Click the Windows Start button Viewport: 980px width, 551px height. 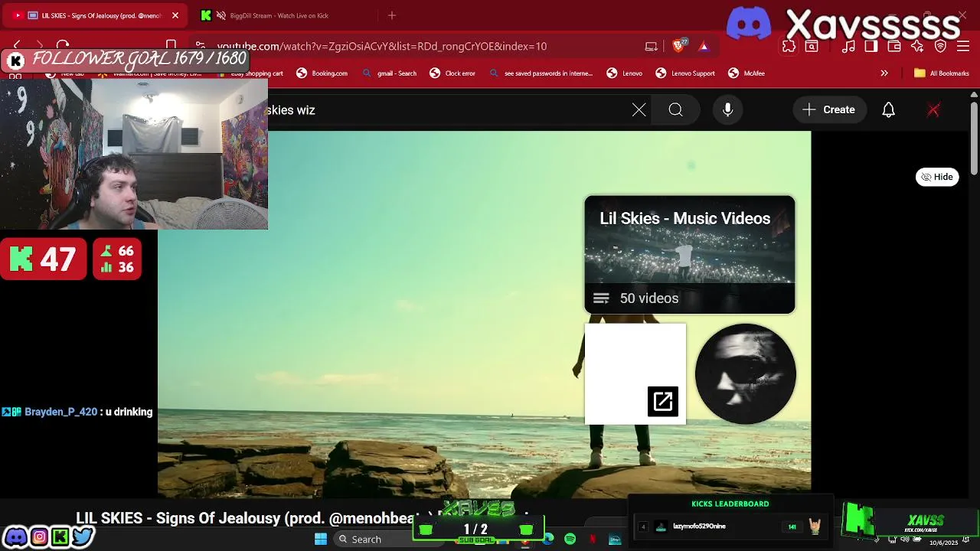click(321, 540)
